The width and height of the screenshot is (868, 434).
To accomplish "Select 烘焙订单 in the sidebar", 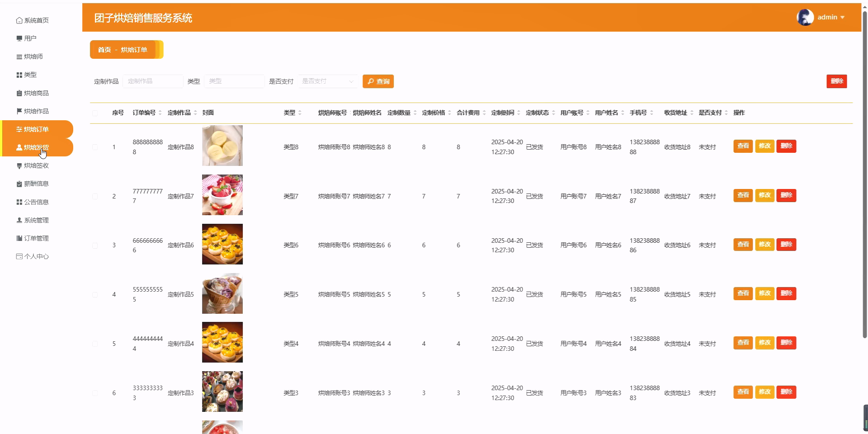I will [36, 129].
